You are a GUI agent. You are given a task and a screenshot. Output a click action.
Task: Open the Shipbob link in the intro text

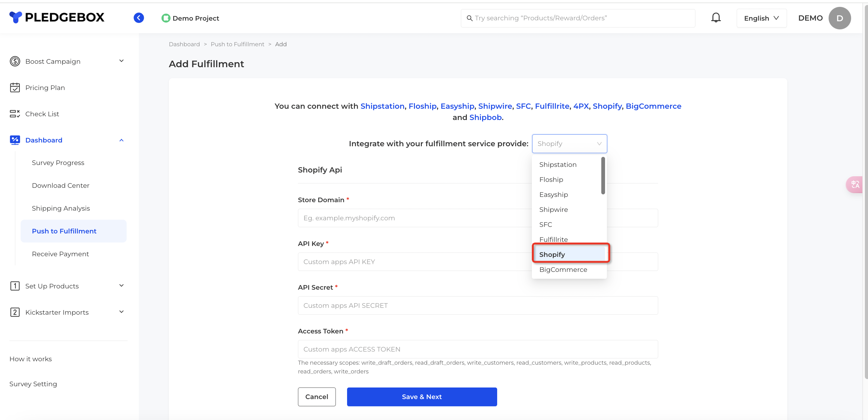tap(485, 117)
